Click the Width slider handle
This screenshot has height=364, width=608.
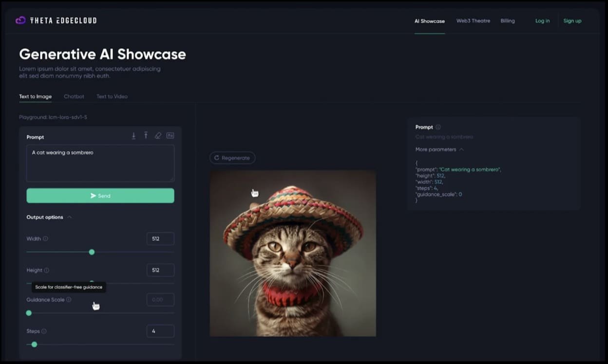pyautogui.click(x=92, y=252)
